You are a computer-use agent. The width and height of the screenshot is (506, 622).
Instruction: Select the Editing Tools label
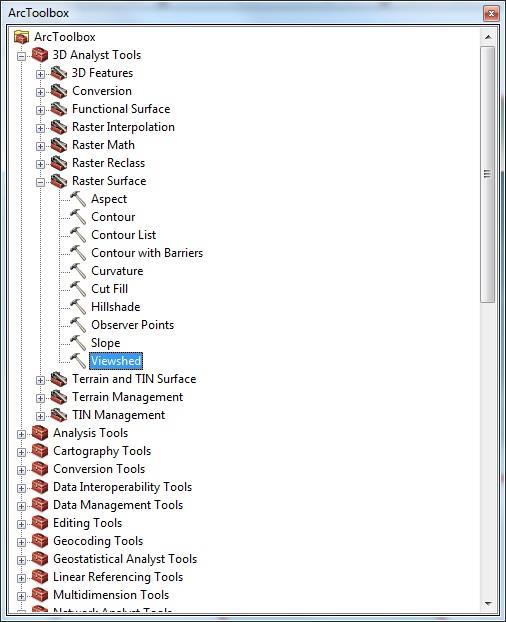tap(87, 523)
